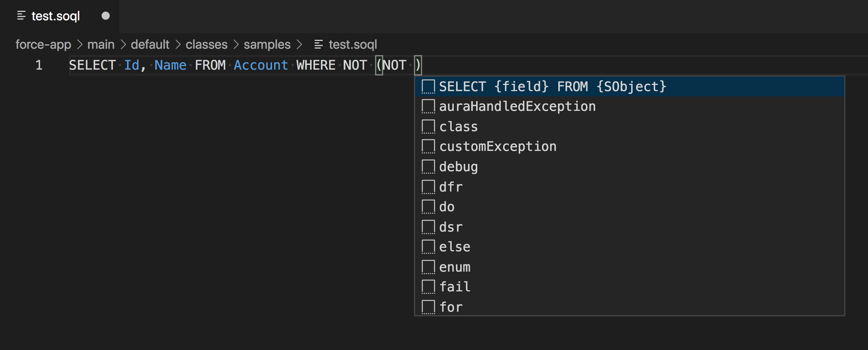Click the file icon in the test.soql tab
This screenshot has height=350, width=868.
click(x=21, y=15)
